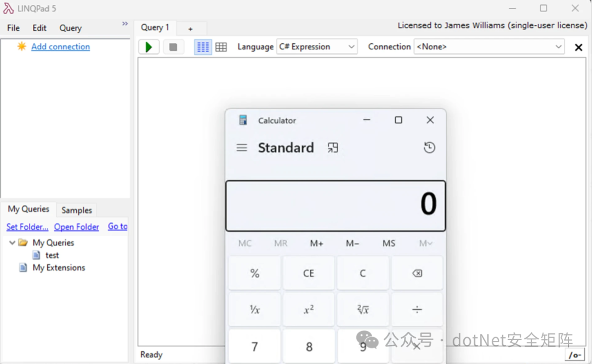
Task: Open the M memory list dropdown
Action: click(x=425, y=243)
